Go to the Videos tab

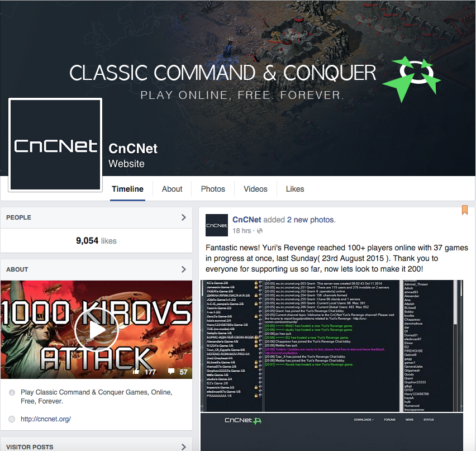point(255,189)
